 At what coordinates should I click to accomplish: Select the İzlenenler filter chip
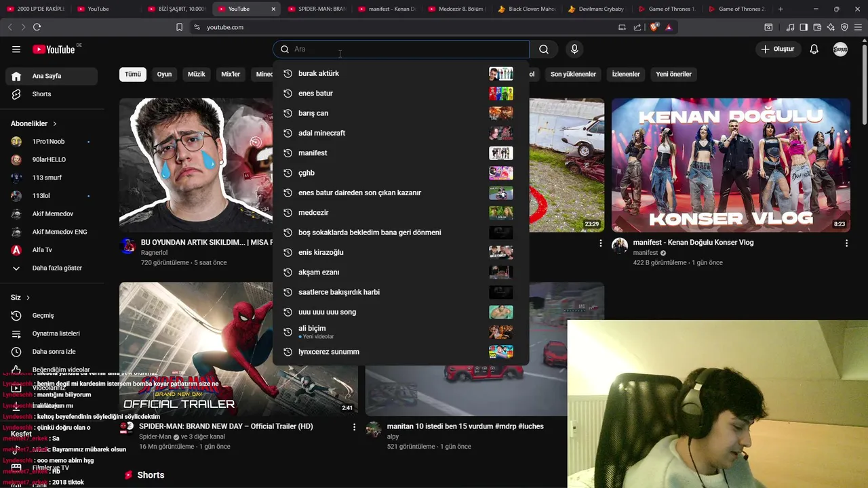click(626, 74)
